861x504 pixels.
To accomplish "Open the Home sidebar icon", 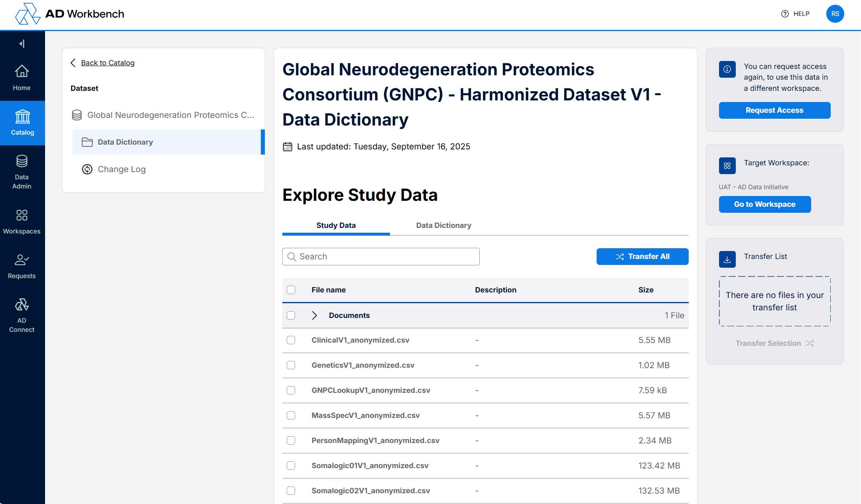I will tap(22, 72).
